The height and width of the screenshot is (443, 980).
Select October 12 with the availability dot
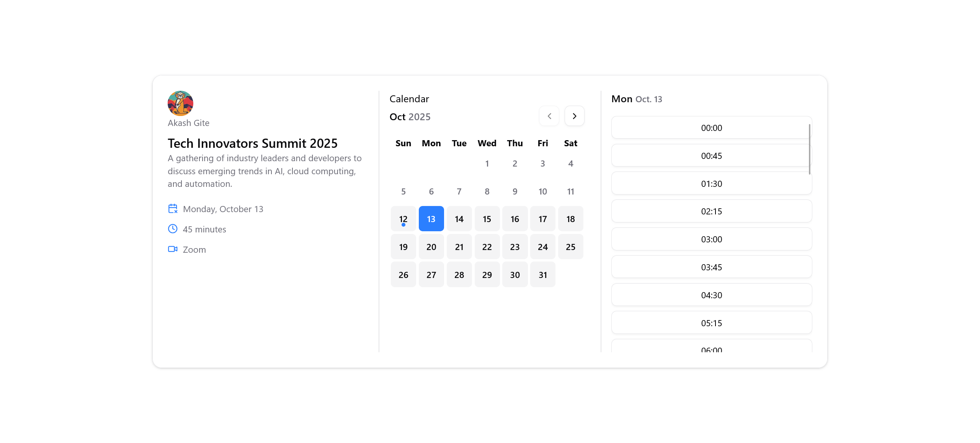click(403, 219)
